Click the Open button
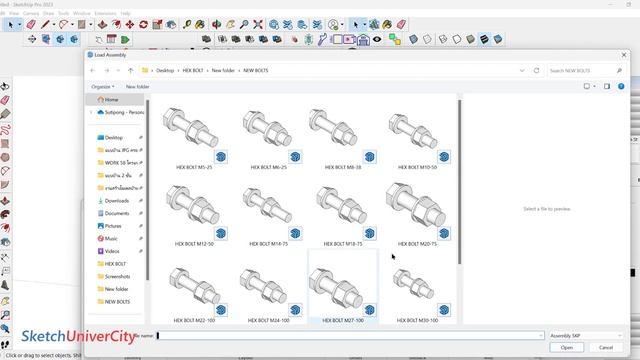The height and width of the screenshot is (360, 640). pos(567,347)
